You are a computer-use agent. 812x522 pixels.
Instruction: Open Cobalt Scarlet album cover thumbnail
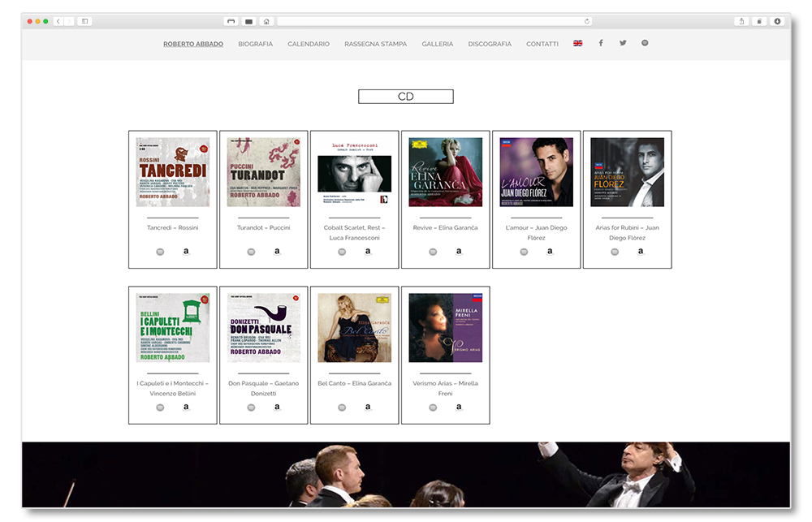[355, 172]
